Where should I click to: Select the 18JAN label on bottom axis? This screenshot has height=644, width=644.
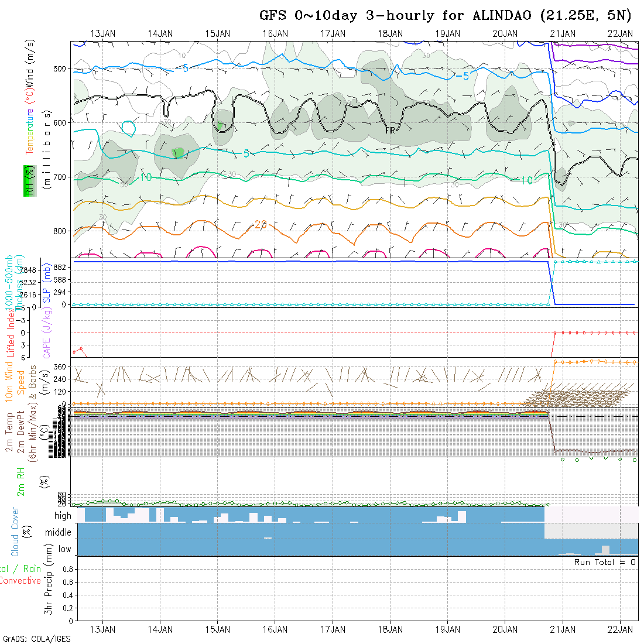pyautogui.click(x=390, y=629)
